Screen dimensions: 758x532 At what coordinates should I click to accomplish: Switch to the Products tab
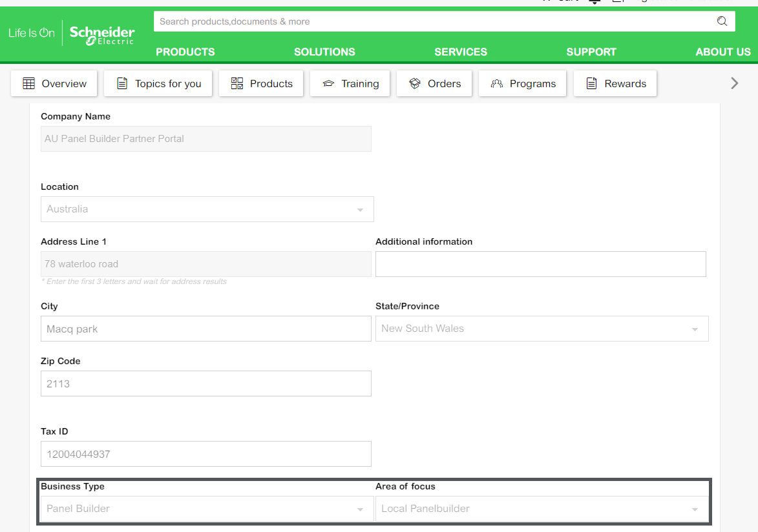[x=261, y=83]
